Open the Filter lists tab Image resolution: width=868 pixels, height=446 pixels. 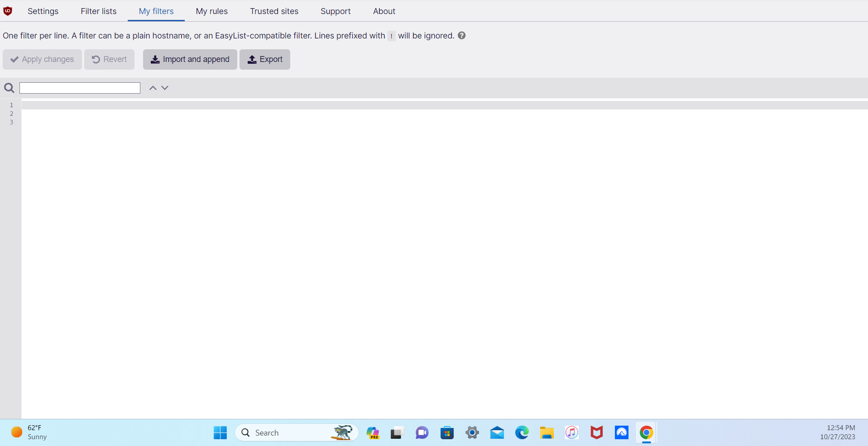98,11
